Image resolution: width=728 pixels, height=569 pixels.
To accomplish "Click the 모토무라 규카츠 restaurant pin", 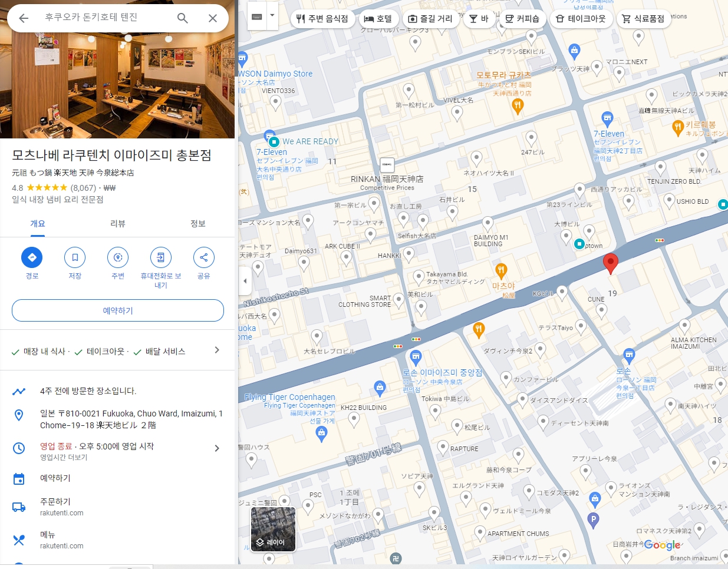I will 518,107.
